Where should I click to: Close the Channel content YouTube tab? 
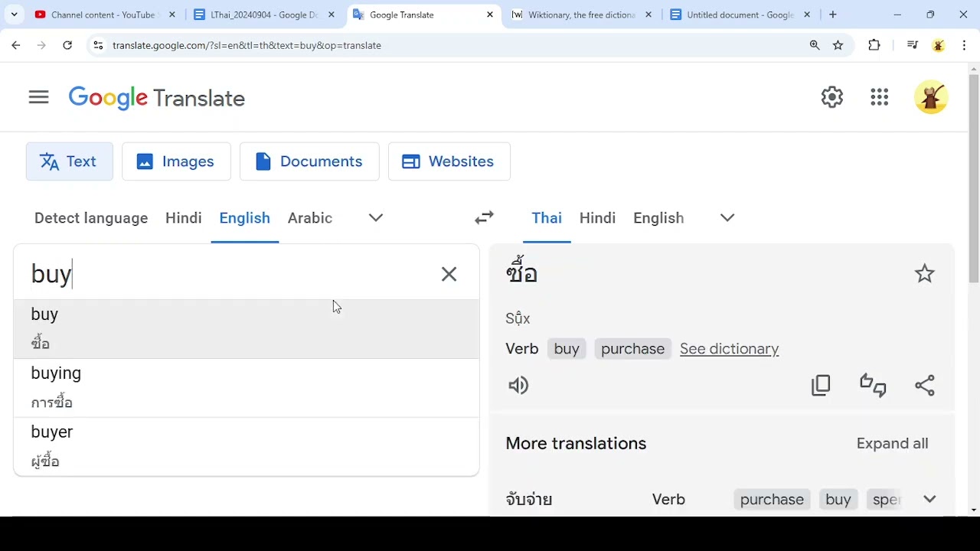click(172, 15)
